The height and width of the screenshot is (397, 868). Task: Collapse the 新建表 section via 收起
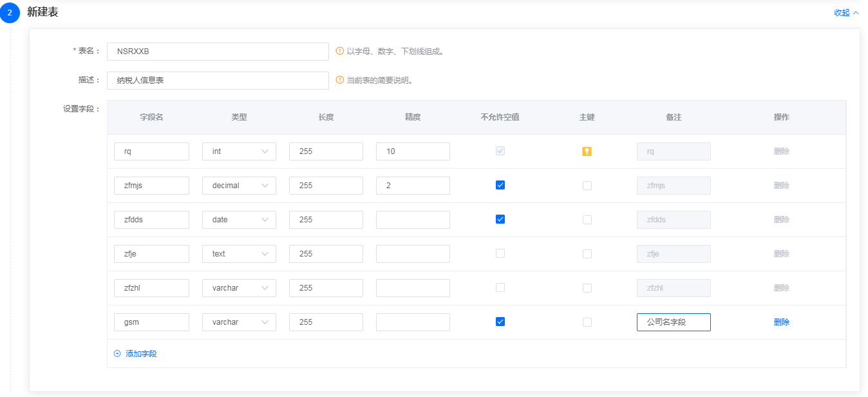(x=846, y=13)
